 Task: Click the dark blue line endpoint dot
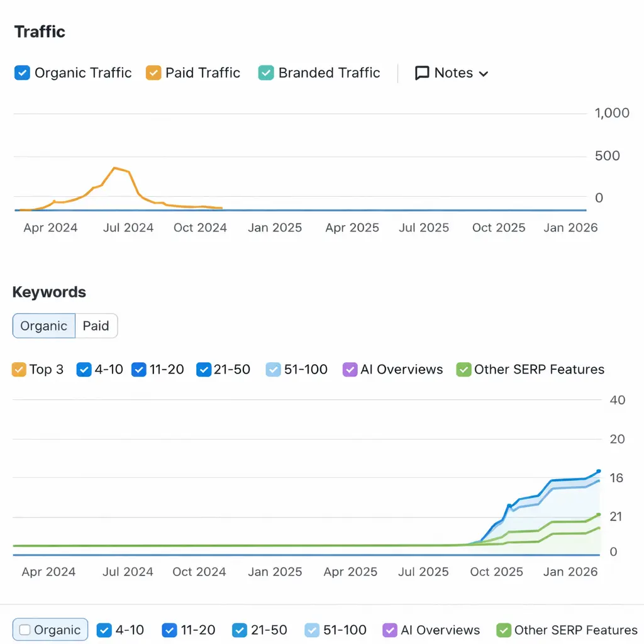click(x=599, y=471)
